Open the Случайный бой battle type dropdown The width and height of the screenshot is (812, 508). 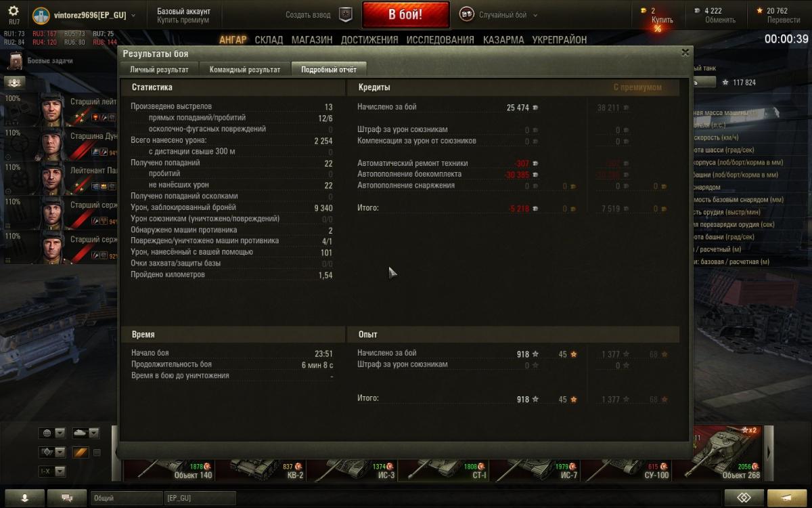pos(499,15)
